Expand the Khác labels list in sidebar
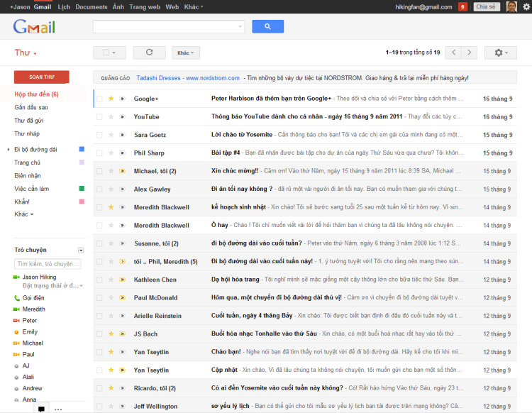The image size is (532, 413). coord(24,214)
